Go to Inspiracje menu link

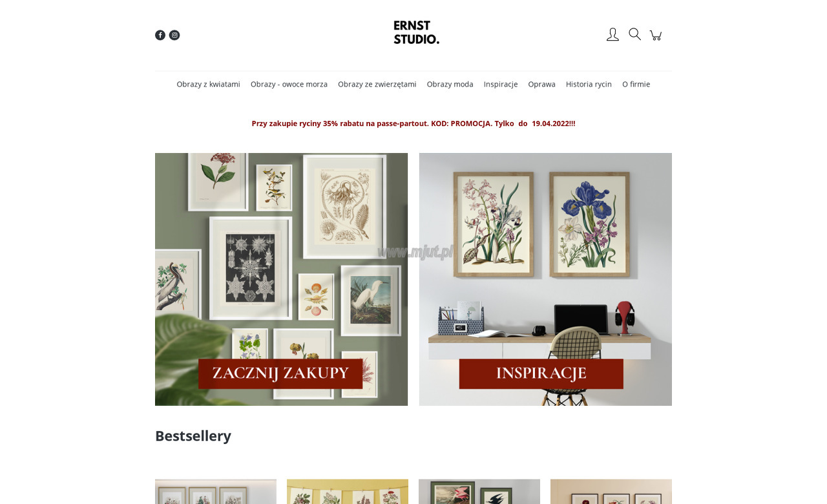point(501,84)
